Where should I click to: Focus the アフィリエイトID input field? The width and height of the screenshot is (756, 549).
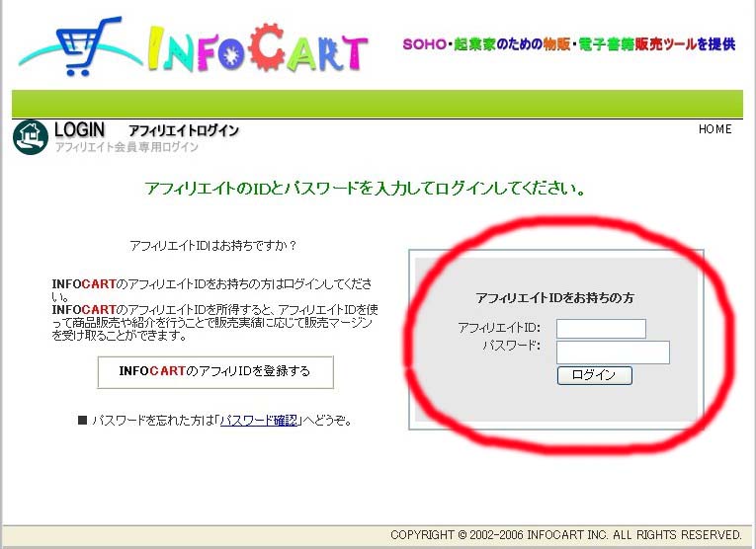coord(601,329)
